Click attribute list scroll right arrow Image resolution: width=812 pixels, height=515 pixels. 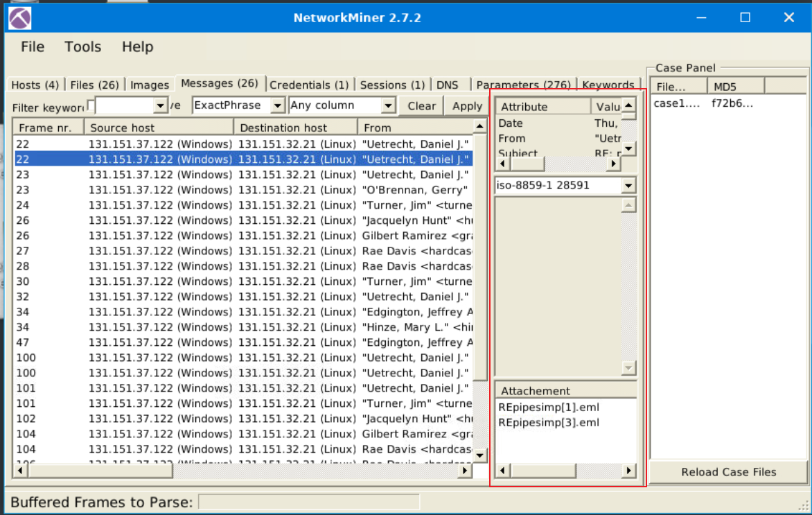point(614,164)
